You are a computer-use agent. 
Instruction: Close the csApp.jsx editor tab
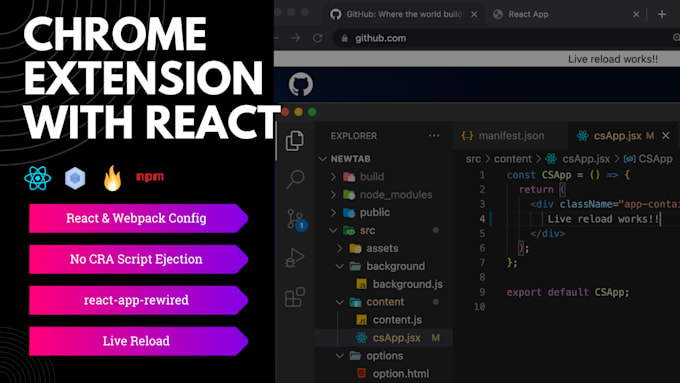coord(666,136)
